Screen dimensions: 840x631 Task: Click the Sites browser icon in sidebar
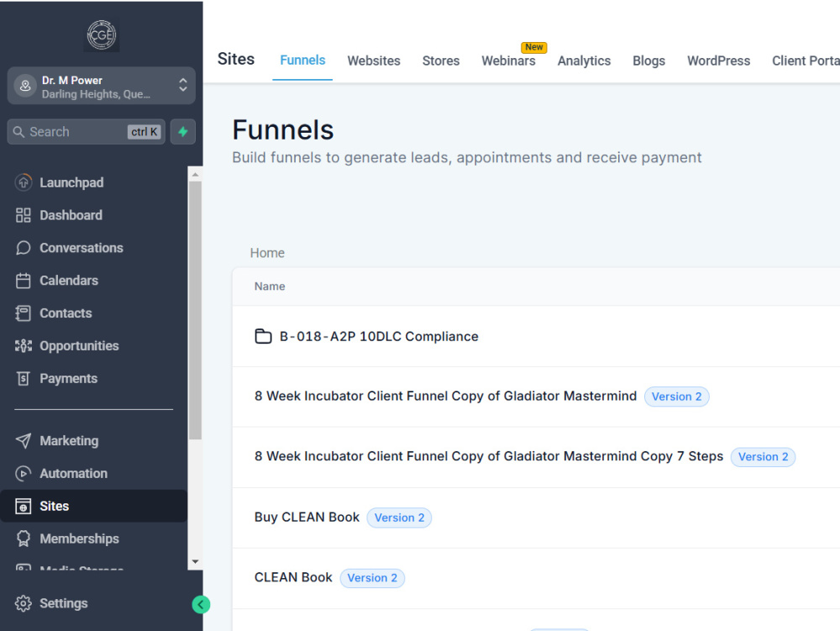[x=23, y=506]
